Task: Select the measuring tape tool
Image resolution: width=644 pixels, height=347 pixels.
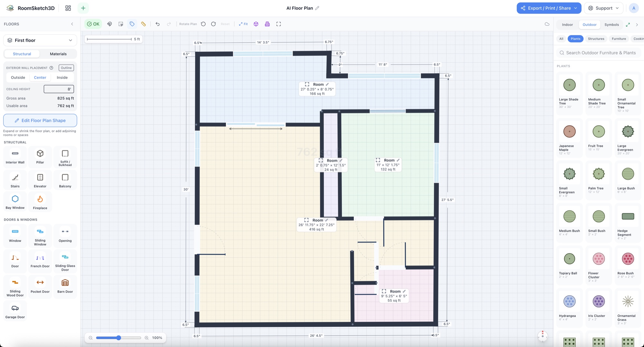Action: click(143, 24)
